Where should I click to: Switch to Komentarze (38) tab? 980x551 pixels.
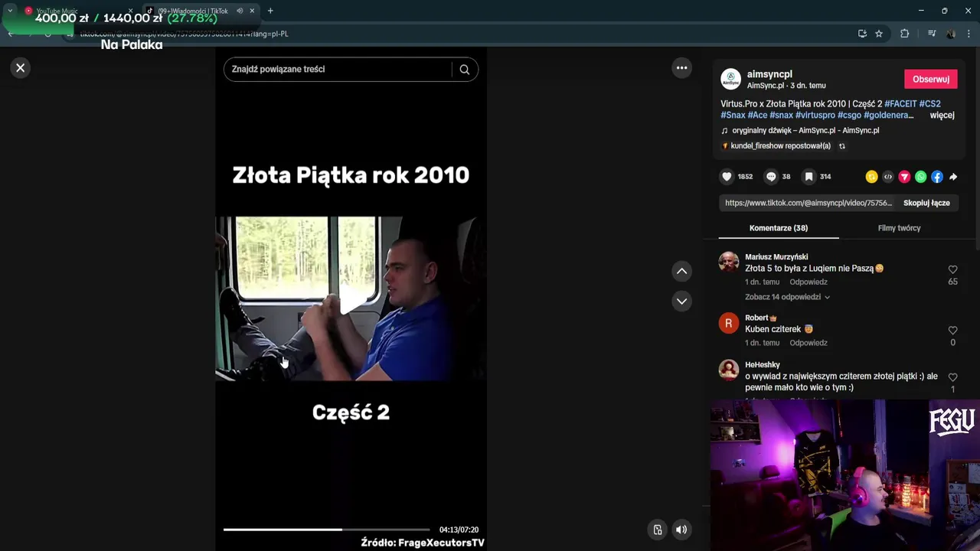pyautogui.click(x=779, y=228)
